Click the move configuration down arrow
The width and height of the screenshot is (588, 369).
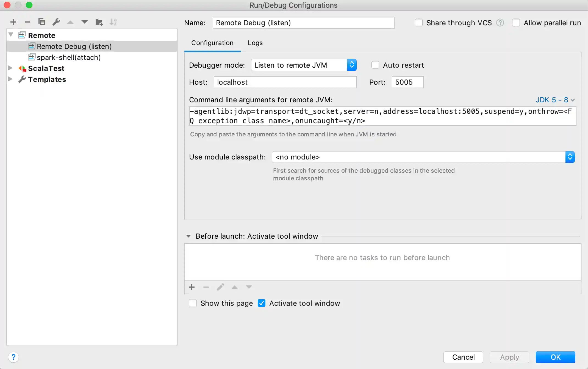[x=84, y=22]
